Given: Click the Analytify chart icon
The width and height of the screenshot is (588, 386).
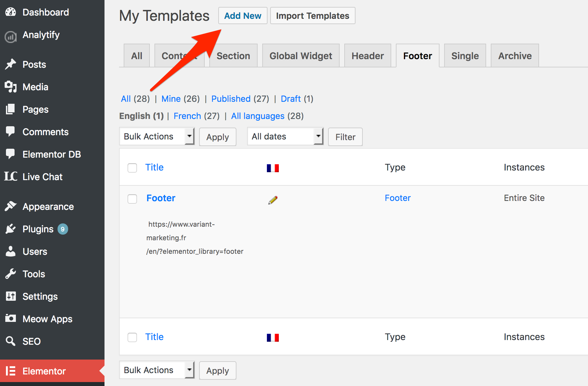Looking at the screenshot, I should tap(11, 36).
